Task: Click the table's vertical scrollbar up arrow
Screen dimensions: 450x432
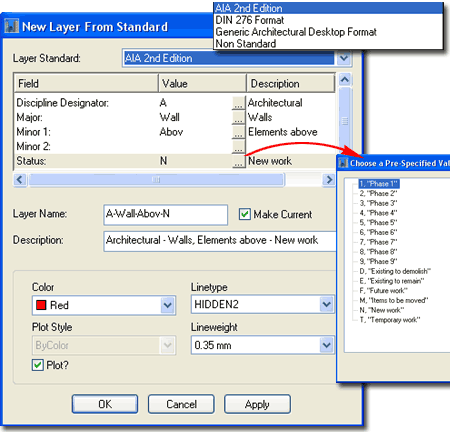Action: pos(345,80)
